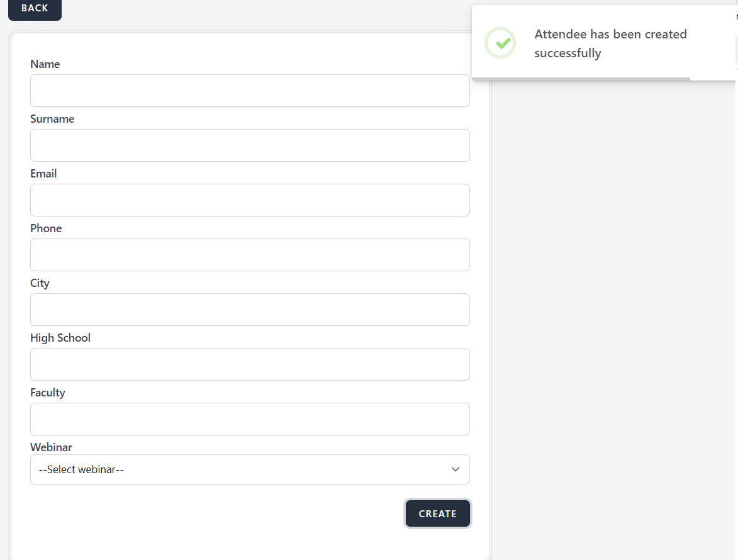Click the Webinar dropdown chevron arrow
This screenshot has height=560, width=738.
(x=456, y=469)
